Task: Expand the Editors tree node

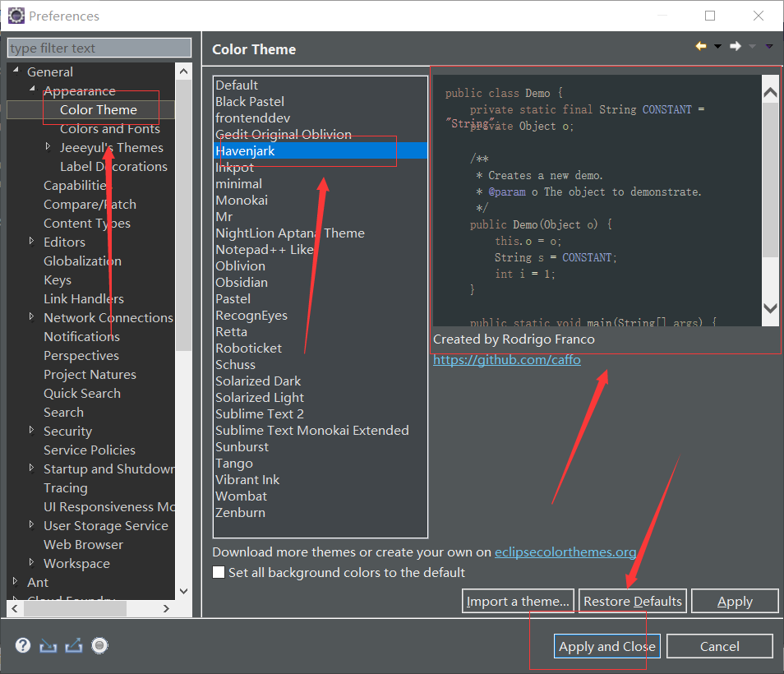Action: click(x=31, y=241)
